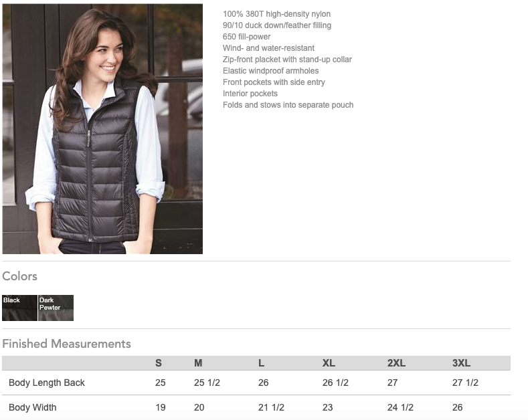This screenshot has width=528, height=420.
Task: Select the L size column header
Action: click(261, 362)
